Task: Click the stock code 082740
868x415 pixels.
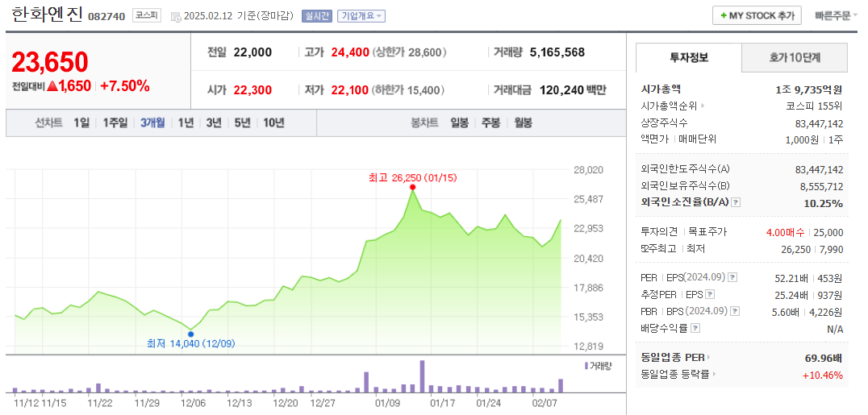Action: [106, 17]
